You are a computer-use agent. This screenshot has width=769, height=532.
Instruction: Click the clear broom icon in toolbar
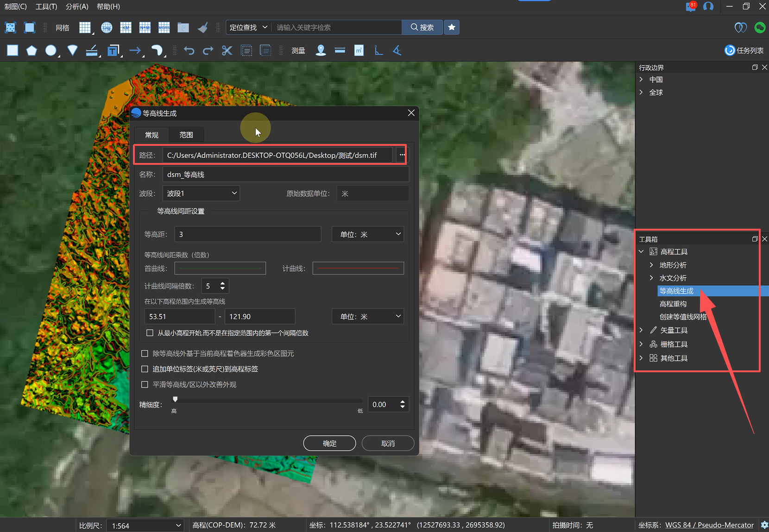[202, 27]
